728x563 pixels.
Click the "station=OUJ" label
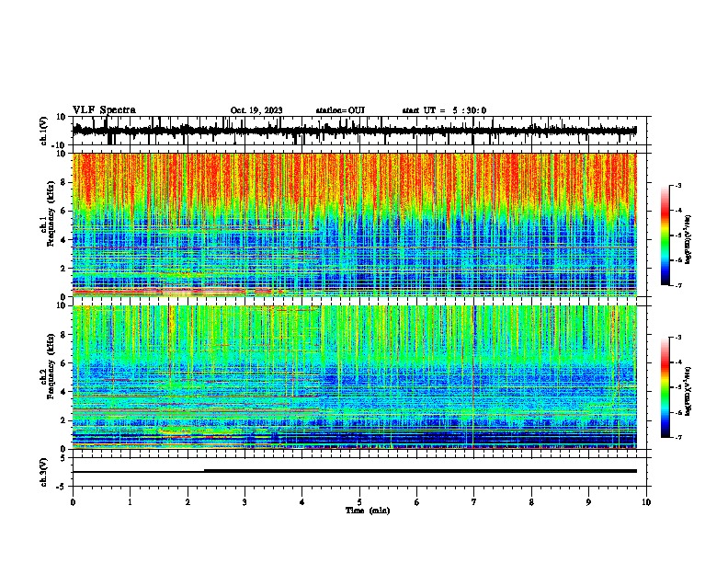point(340,110)
